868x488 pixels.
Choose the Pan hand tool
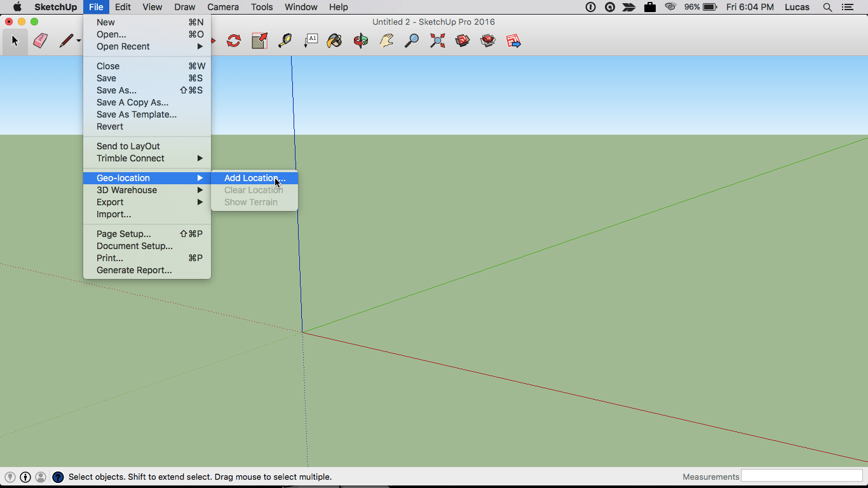(386, 41)
